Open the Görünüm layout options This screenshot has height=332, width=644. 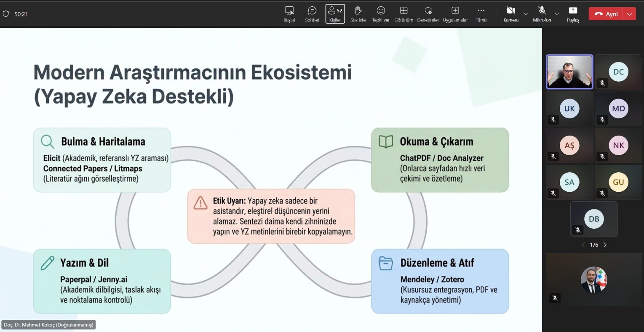(x=404, y=13)
